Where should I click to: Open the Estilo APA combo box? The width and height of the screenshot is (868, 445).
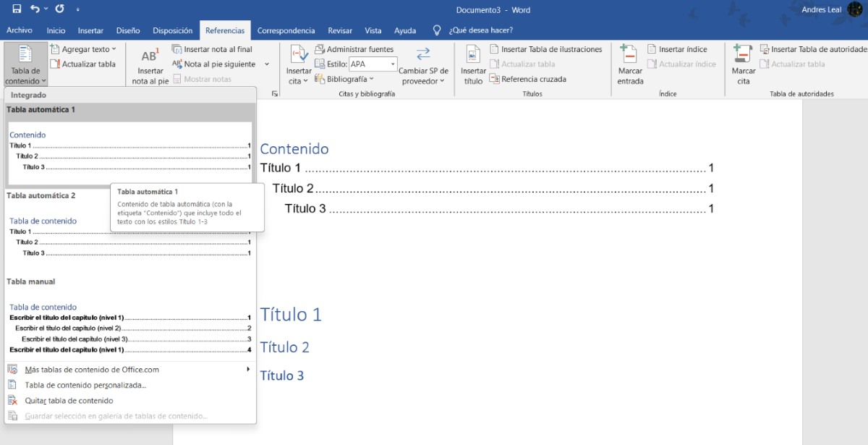pyautogui.click(x=373, y=64)
